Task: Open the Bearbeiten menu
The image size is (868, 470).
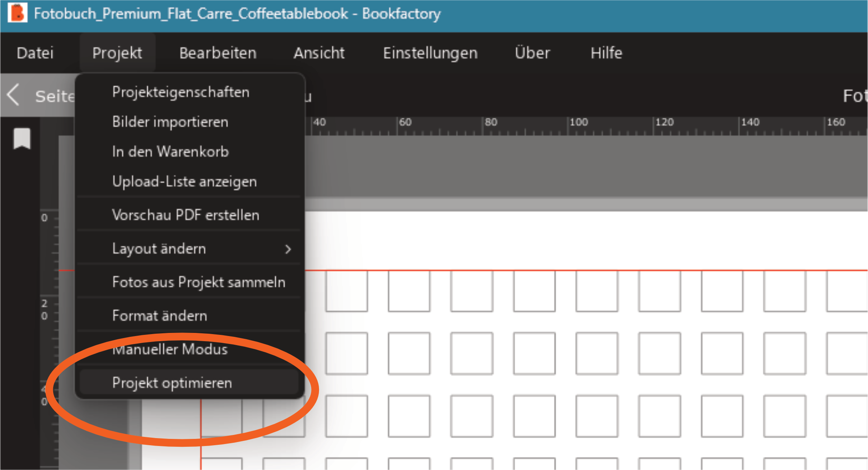Action: (x=218, y=53)
